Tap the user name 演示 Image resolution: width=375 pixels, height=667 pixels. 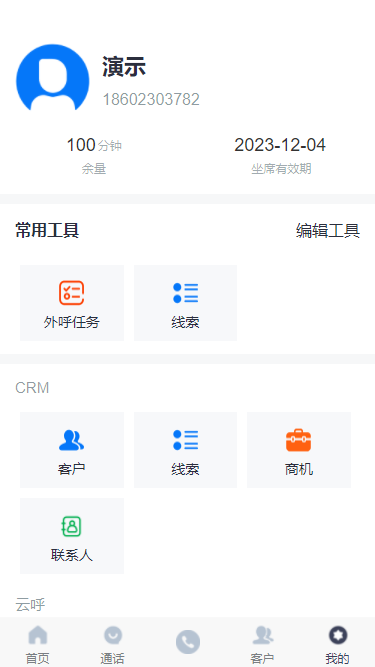(x=124, y=67)
